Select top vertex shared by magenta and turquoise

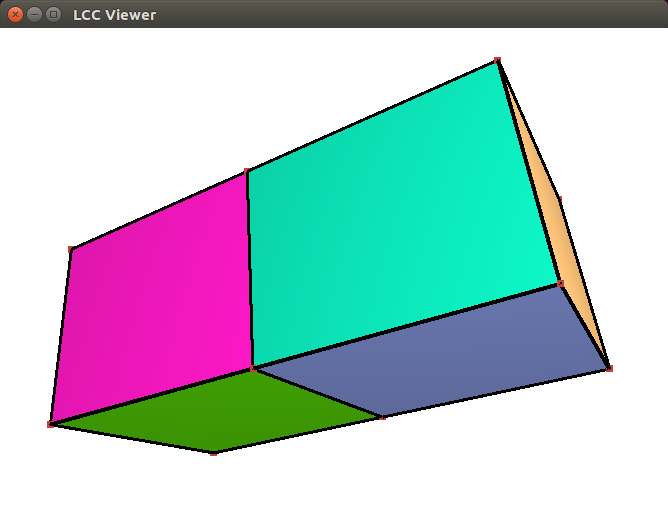click(x=247, y=172)
